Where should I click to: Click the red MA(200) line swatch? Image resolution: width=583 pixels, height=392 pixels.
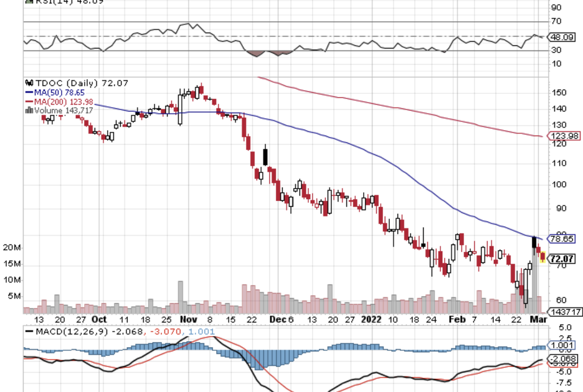coord(29,101)
